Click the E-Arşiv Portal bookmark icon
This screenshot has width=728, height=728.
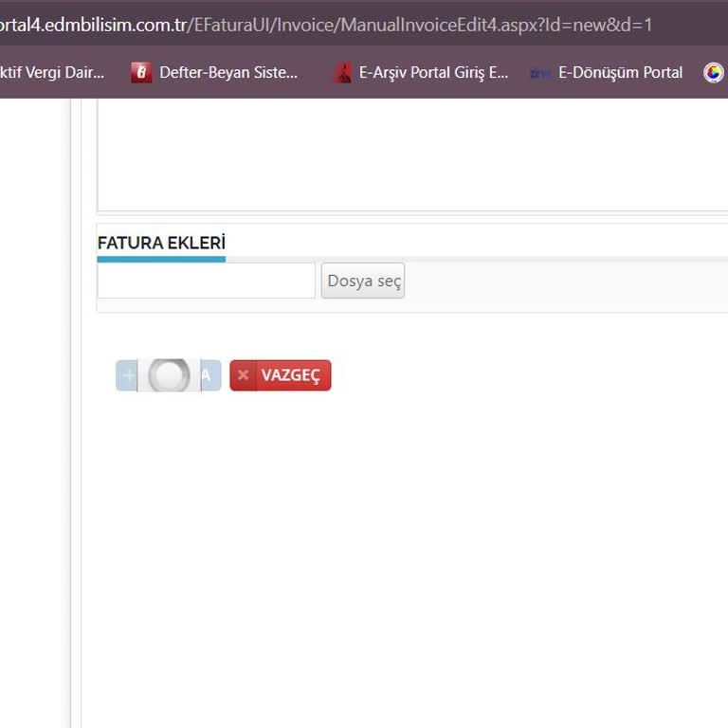pyautogui.click(x=343, y=72)
